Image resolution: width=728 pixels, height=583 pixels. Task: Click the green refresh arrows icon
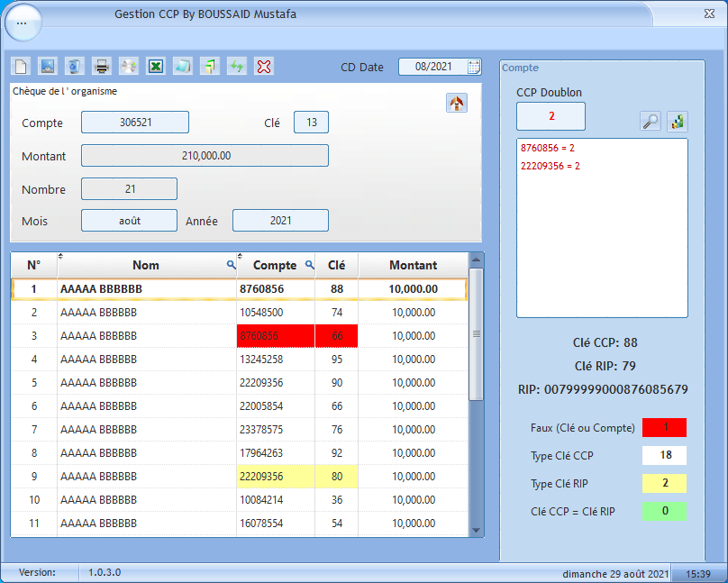click(x=237, y=66)
